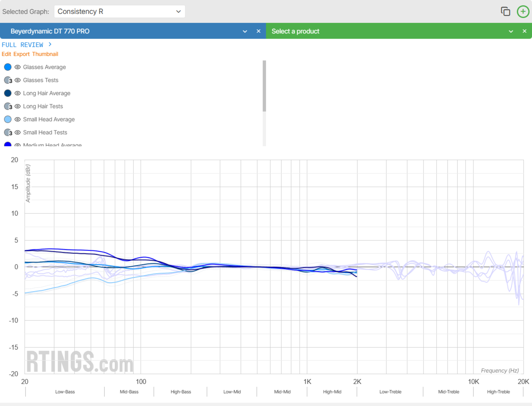Click the High-Treble band label

coord(499,392)
